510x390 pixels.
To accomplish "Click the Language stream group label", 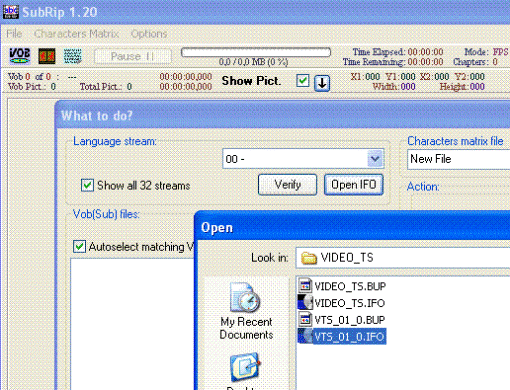I will (115, 141).
